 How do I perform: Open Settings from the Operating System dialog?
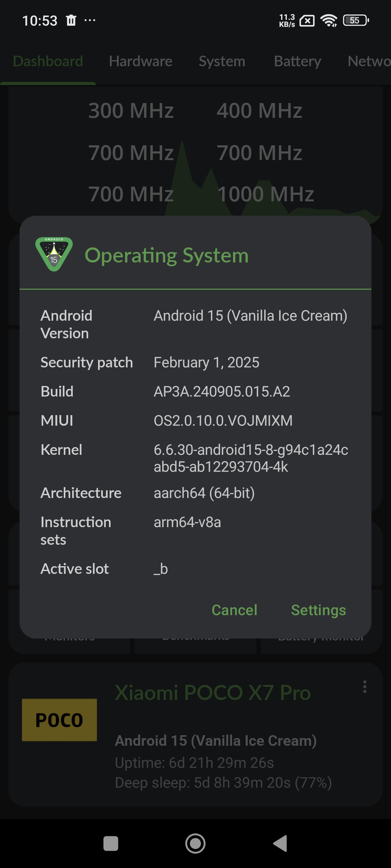tap(318, 610)
